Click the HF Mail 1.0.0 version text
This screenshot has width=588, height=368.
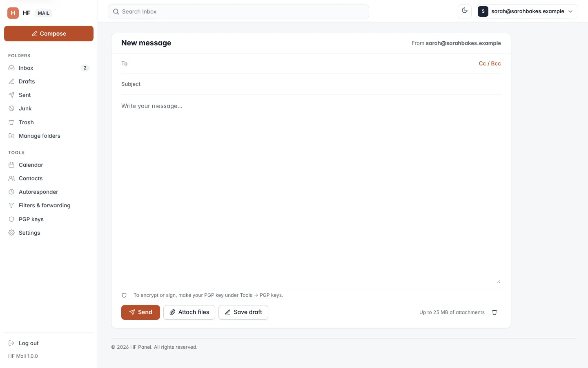pyautogui.click(x=23, y=356)
